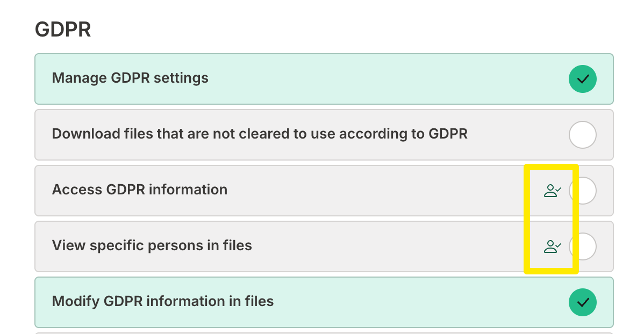644x334 pixels.
Task: Click blank space in Manage GDPR settings row
Action: coord(376,79)
